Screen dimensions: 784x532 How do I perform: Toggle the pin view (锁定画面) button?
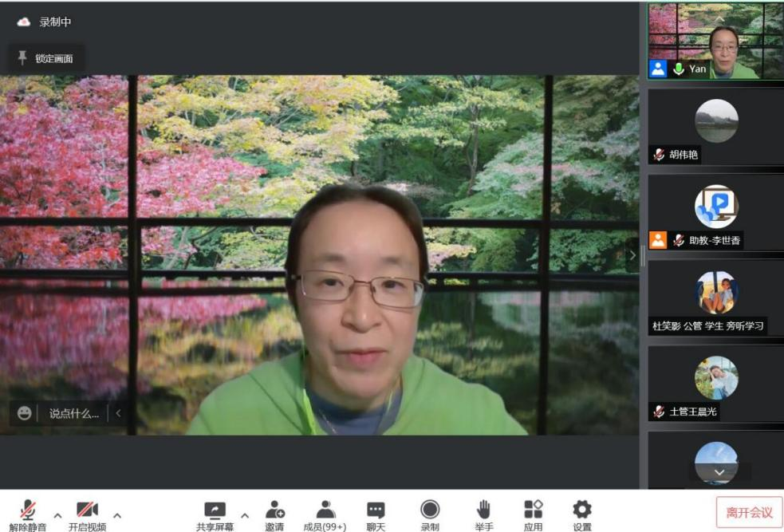click(45, 58)
